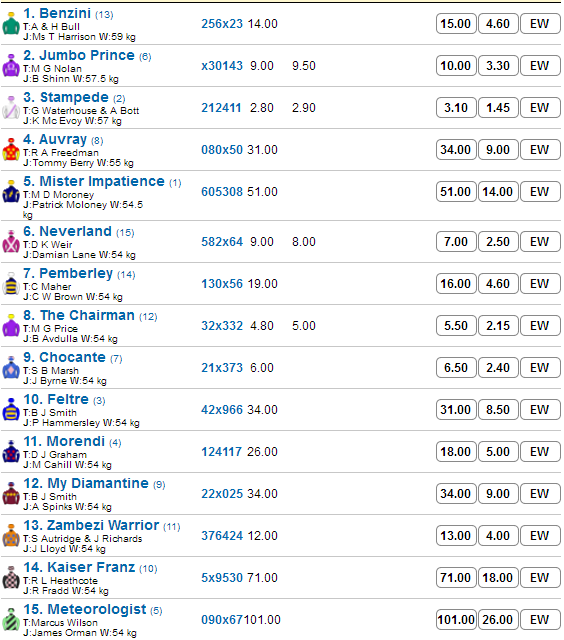Viewport: 564px width, 640px height.
Task: Click Jumbo Prince's purple silks icon
Action: [11, 66]
